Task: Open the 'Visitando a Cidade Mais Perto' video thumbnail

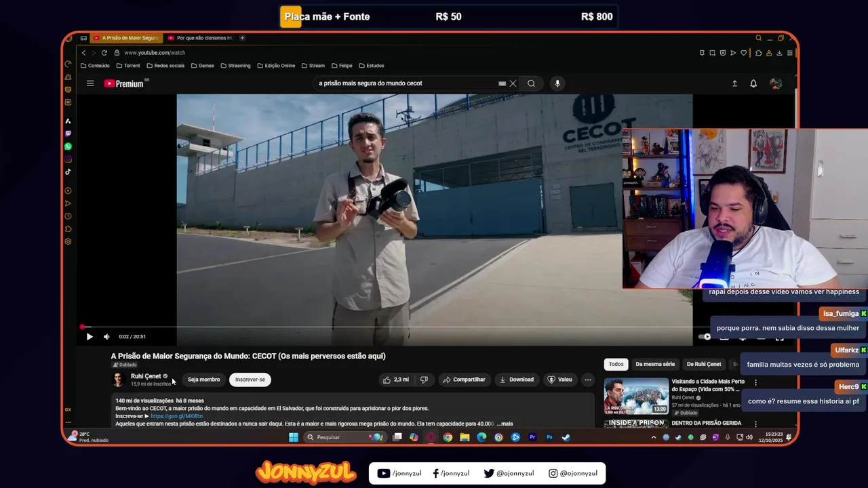Action: (636, 396)
